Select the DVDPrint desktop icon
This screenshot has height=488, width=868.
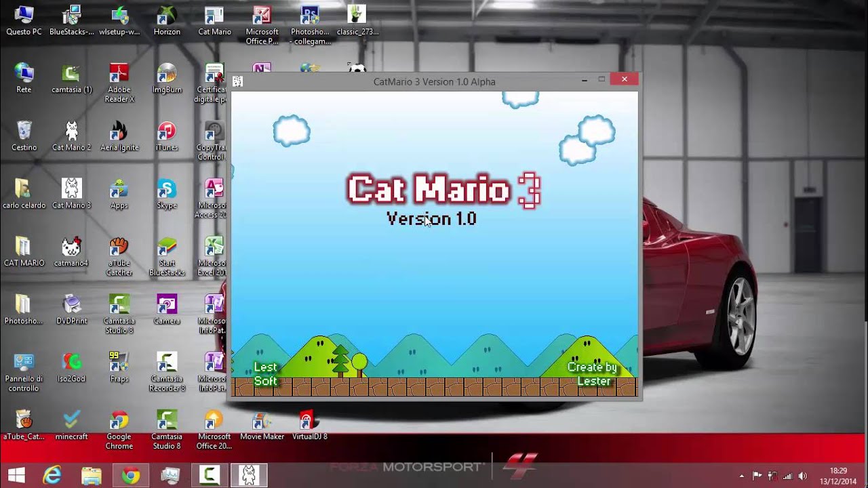coord(71,309)
